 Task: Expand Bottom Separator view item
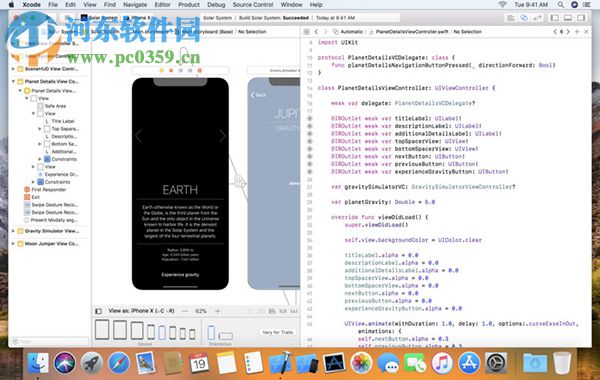pos(39,144)
